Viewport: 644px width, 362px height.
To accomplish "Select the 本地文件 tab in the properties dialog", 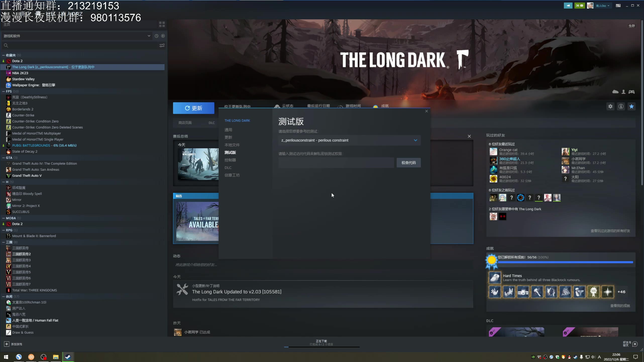I will [x=232, y=145].
